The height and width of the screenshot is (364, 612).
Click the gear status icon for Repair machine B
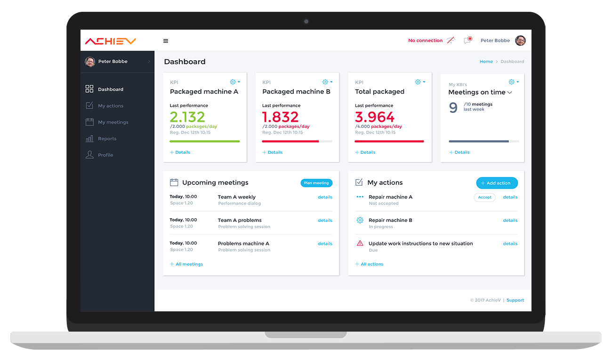[x=360, y=220]
